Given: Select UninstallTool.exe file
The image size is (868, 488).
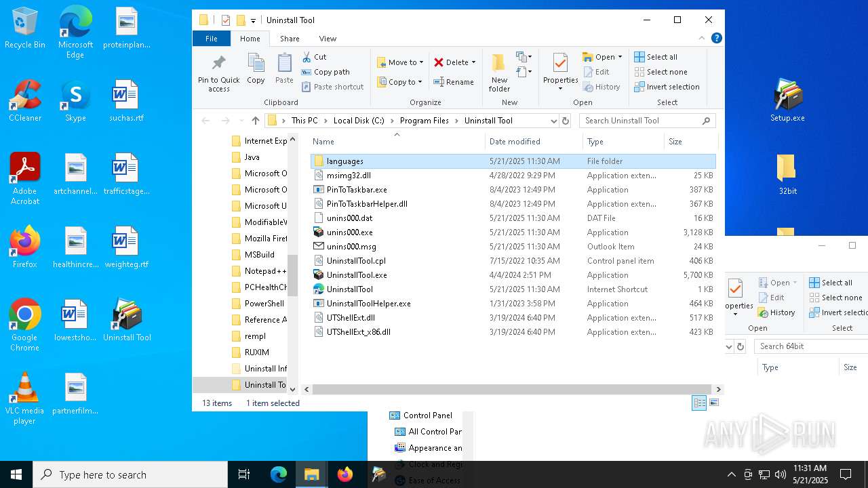Looking at the screenshot, I should [513, 275].
